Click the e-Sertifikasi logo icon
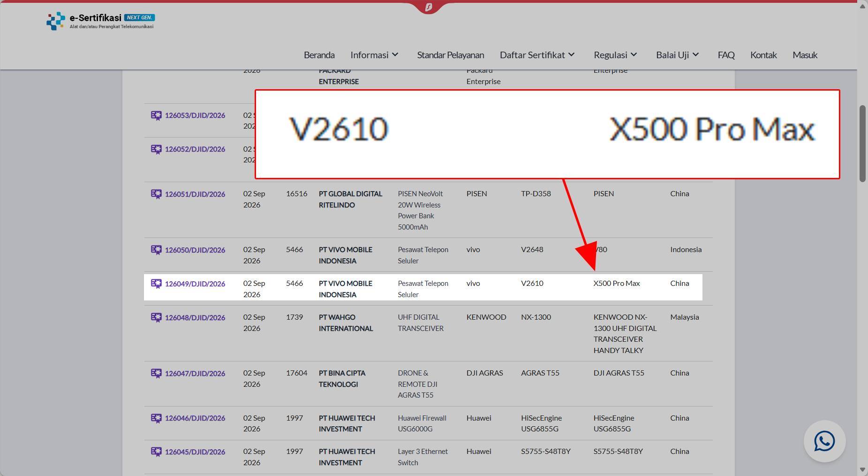The height and width of the screenshot is (476, 868). [56, 21]
